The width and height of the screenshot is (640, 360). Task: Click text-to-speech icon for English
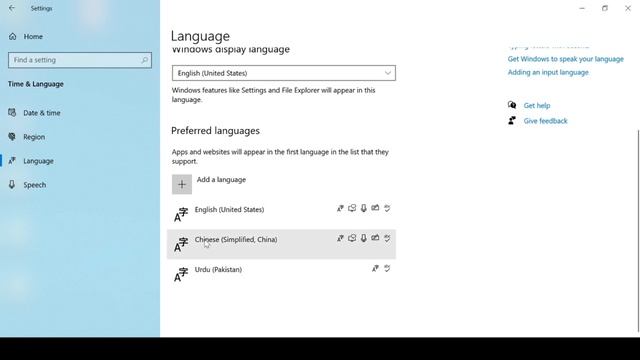352,208
